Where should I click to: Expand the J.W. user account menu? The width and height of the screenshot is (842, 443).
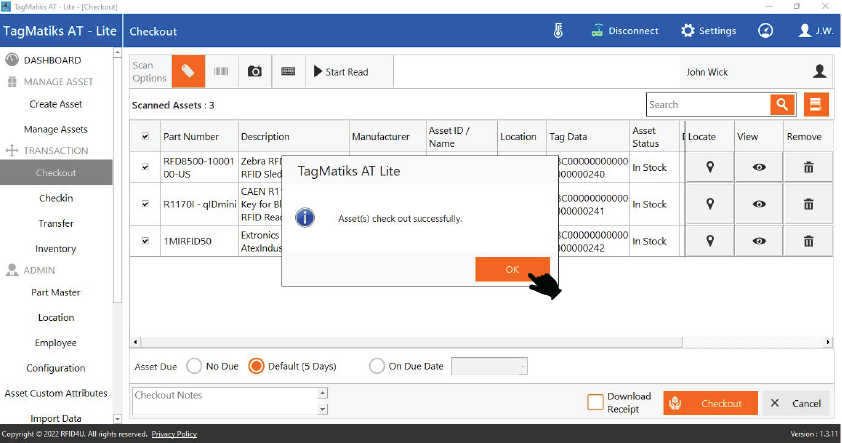(x=817, y=31)
